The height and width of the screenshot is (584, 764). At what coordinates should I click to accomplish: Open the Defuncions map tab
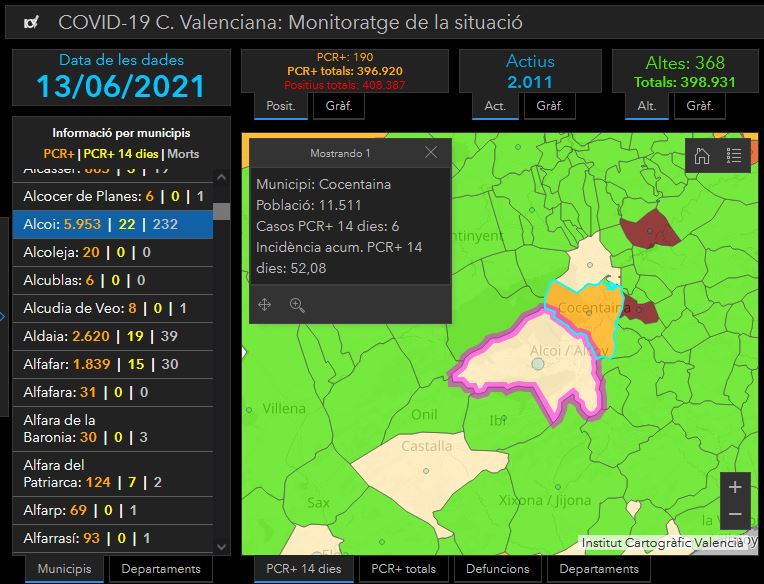tap(497, 569)
